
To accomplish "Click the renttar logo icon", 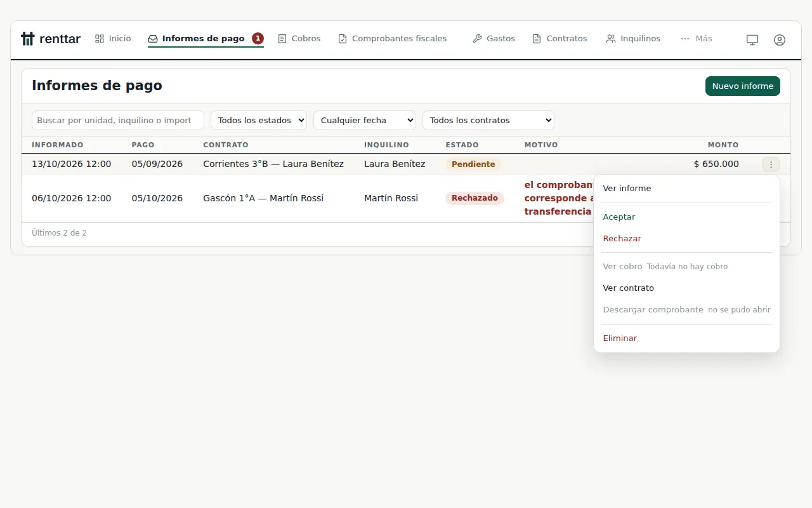I will [x=27, y=39].
